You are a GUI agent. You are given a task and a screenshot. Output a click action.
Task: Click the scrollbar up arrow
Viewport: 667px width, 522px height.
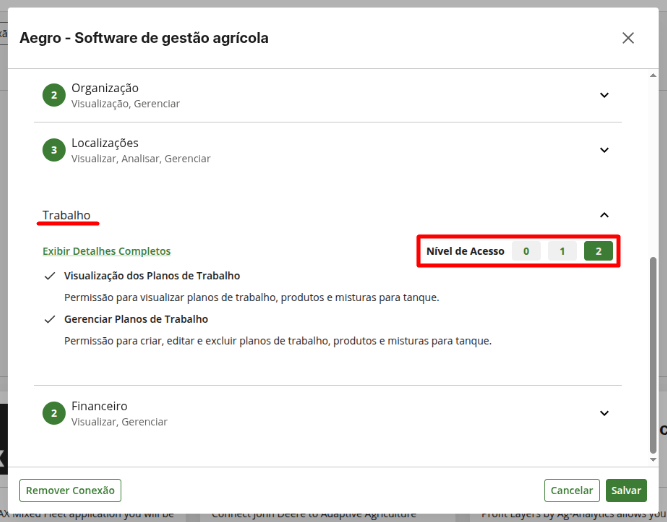point(653,75)
